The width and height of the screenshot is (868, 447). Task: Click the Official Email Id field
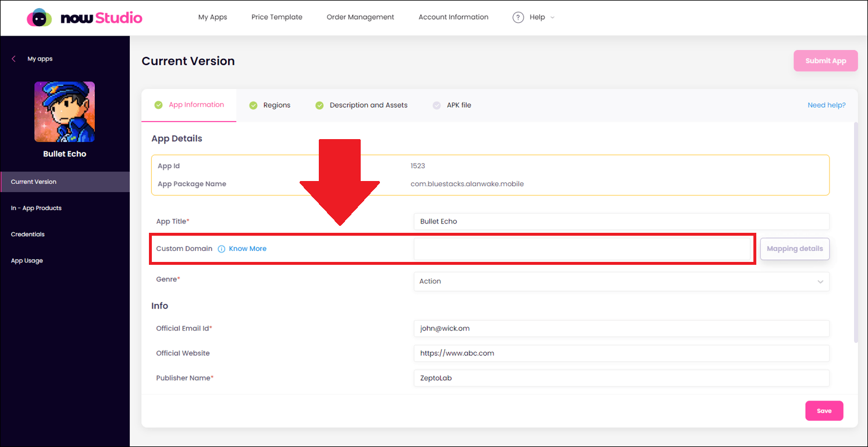point(621,328)
